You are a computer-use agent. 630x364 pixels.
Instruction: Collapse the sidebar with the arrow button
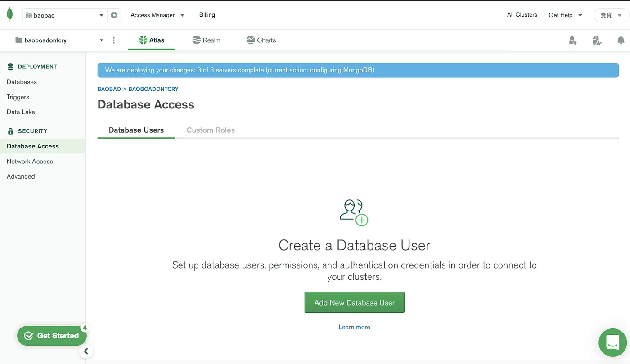(x=86, y=351)
